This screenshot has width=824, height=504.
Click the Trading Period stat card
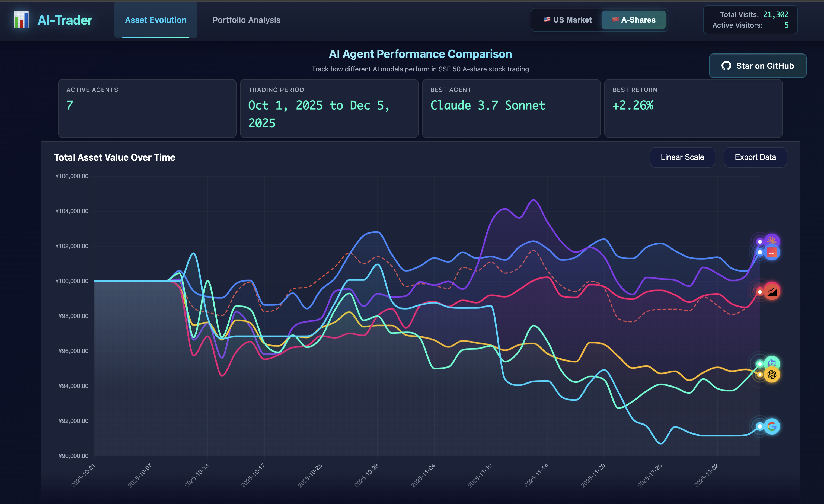click(x=329, y=108)
